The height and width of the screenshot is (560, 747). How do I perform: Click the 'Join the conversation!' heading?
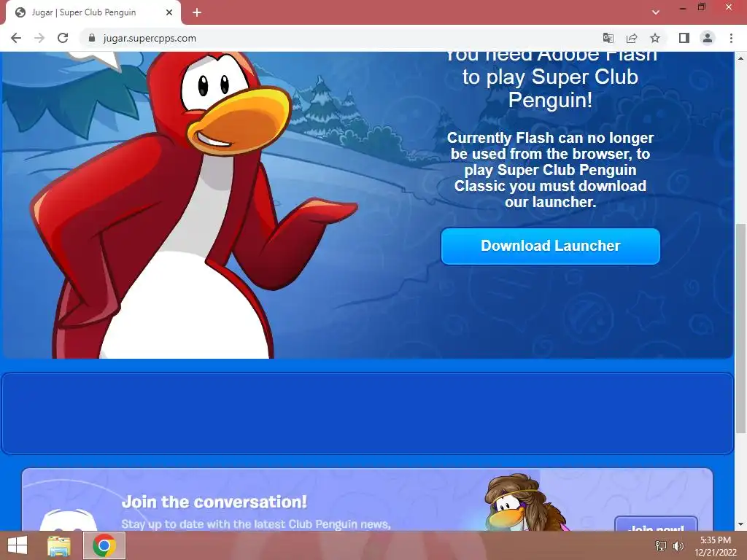(x=214, y=502)
